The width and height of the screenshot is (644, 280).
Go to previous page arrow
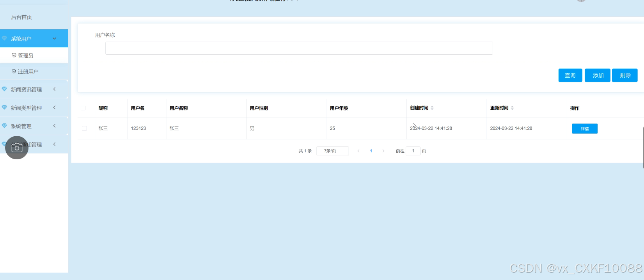pyautogui.click(x=358, y=151)
